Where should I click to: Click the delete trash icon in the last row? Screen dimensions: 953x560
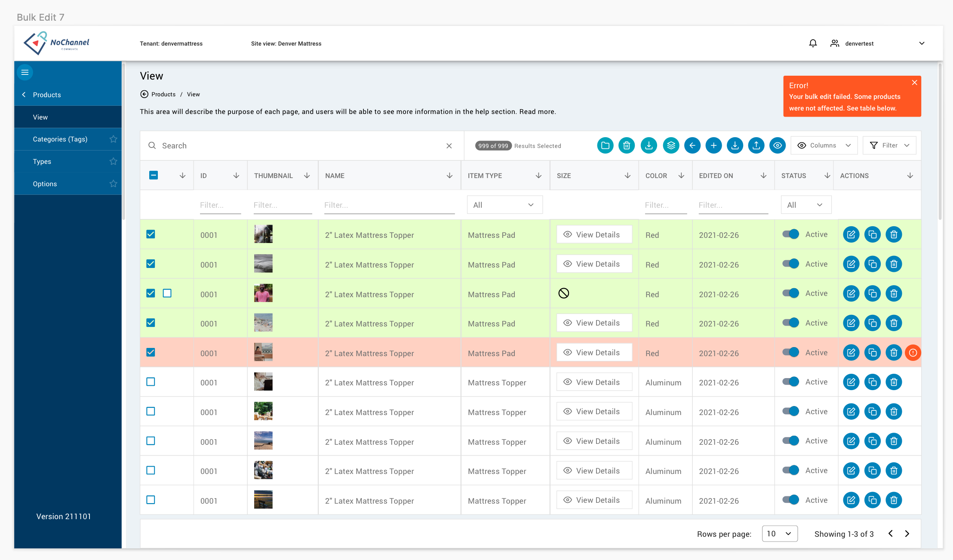click(894, 500)
